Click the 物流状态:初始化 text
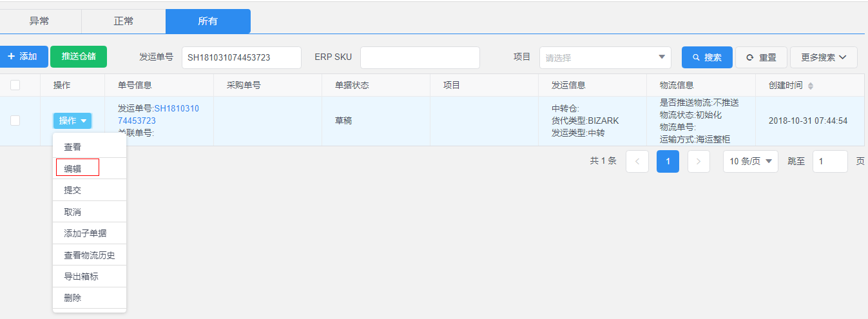The image size is (868, 319). tap(691, 115)
